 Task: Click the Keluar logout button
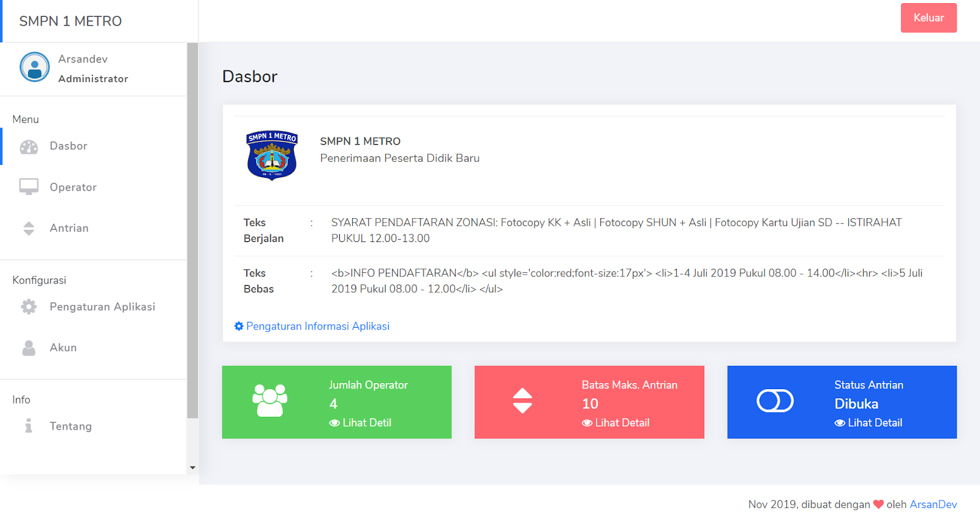(x=929, y=18)
